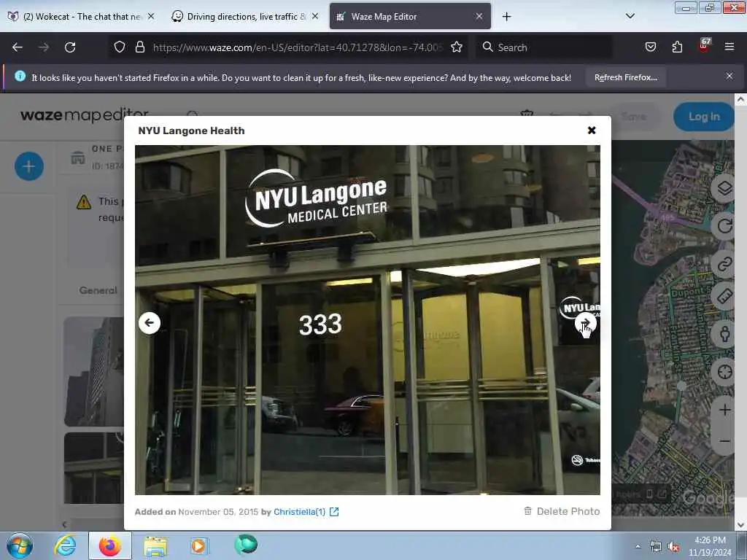
Task: Open the Pocket save icon
Action: click(650, 47)
